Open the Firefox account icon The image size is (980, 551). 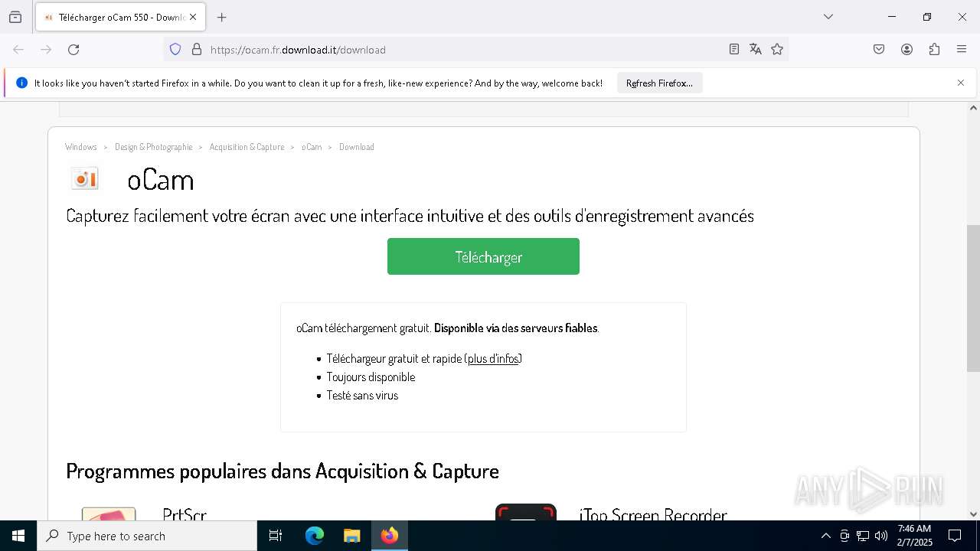pos(906,50)
